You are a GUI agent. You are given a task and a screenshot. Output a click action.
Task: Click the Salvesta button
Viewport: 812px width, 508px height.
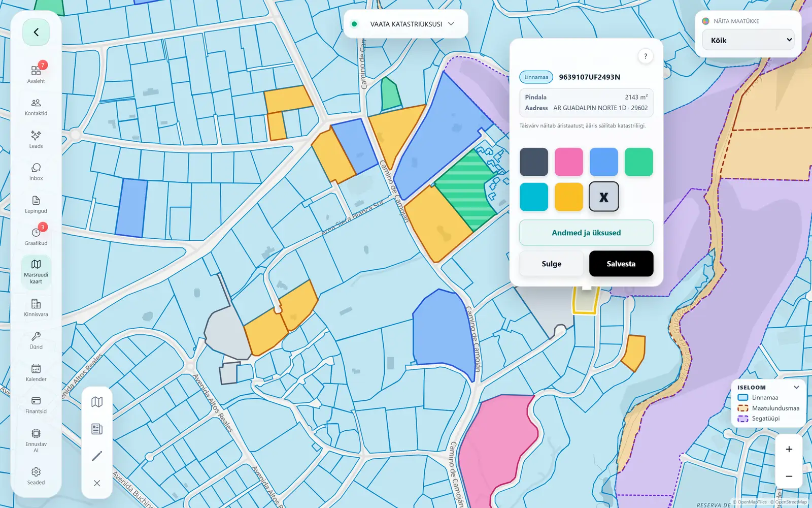(621, 264)
